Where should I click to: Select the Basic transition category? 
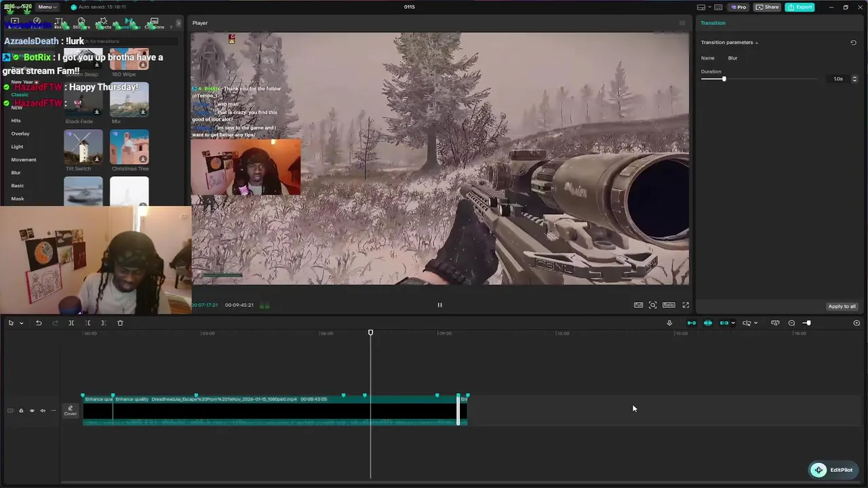(x=18, y=186)
